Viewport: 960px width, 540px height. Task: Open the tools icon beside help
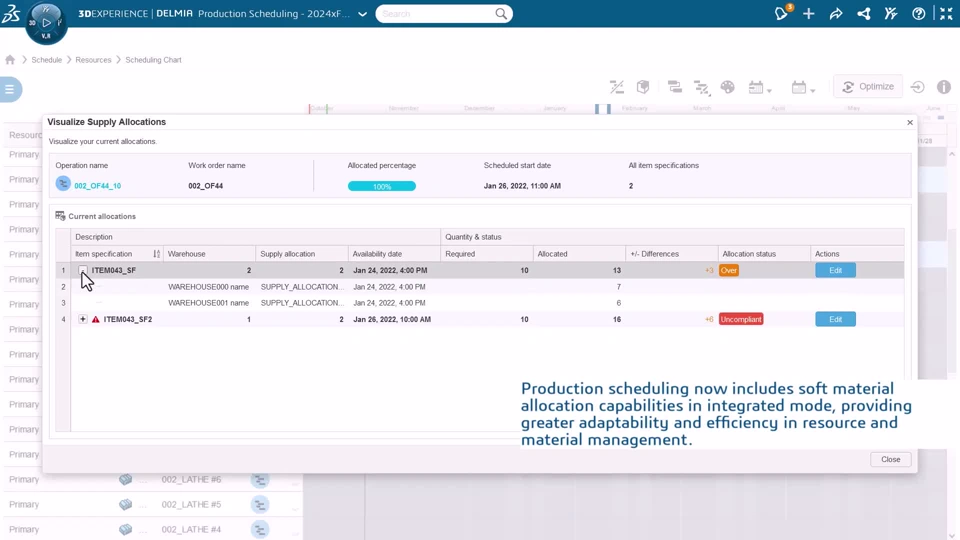pos(891,13)
